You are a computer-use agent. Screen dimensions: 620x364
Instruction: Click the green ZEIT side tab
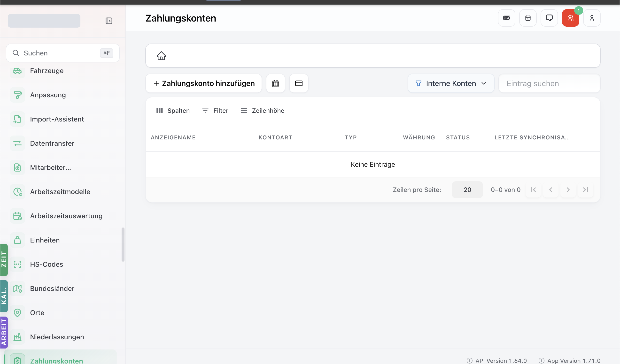pyautogui.click(x=4, y=260)
